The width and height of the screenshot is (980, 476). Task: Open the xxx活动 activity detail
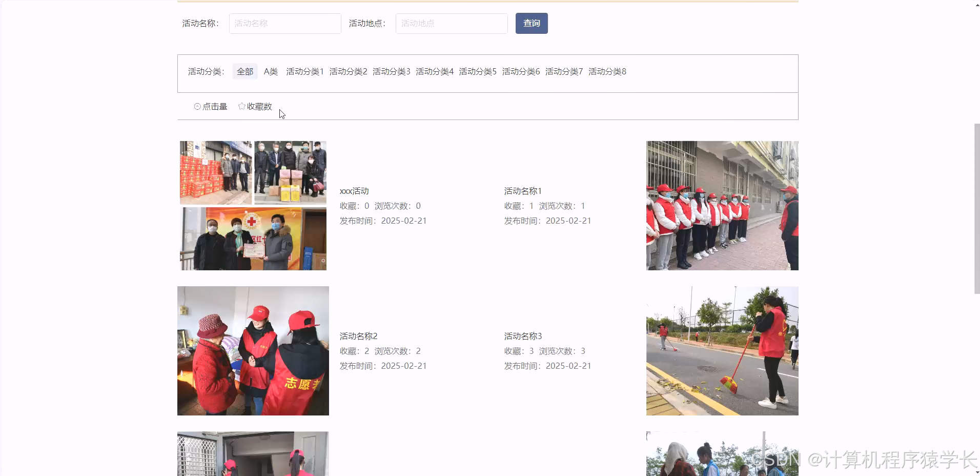354,191
